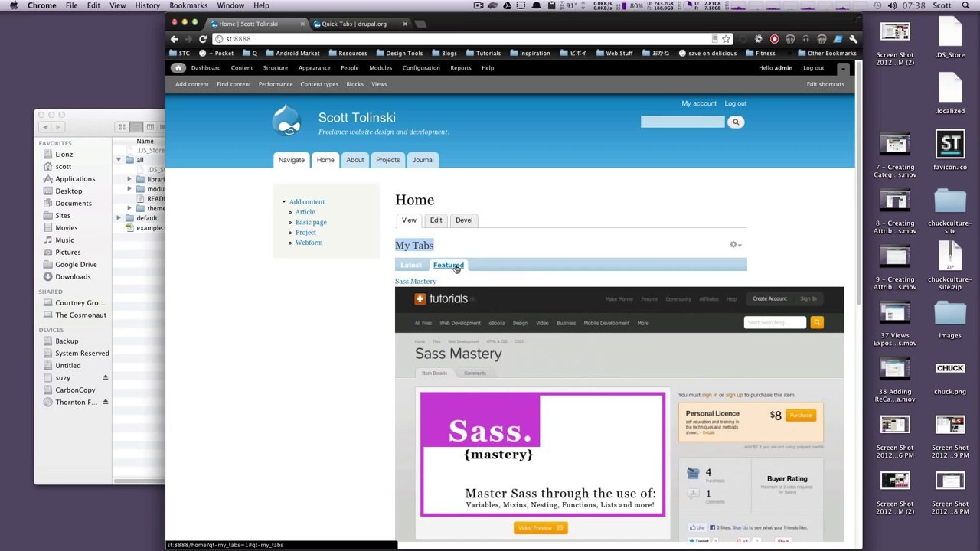This screenshot has height=551, width=980.
Task: Eject the suzy device in Finder
Action: tap(106, 377)
